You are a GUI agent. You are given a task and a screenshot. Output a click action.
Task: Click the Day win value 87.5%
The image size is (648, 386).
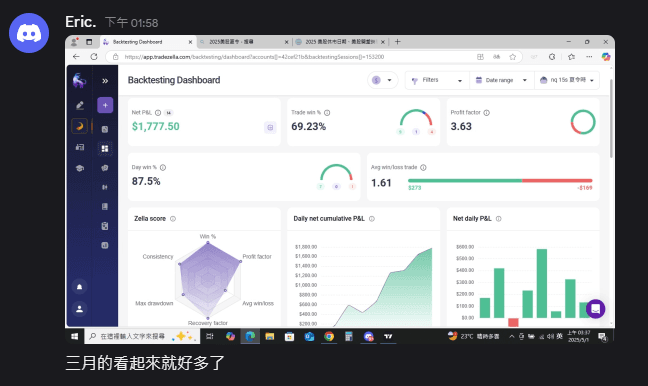coord(146,181)
